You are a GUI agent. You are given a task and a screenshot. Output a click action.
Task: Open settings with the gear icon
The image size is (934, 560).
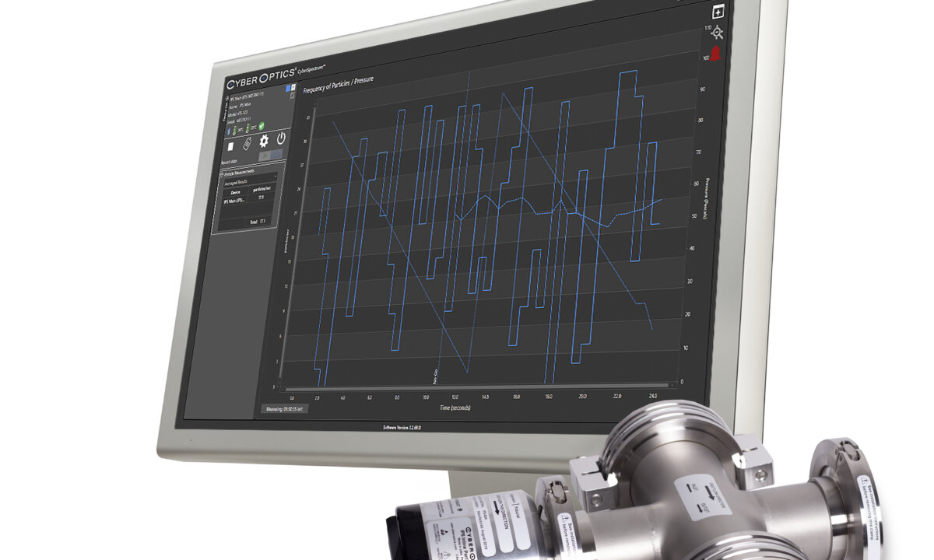pos(264,141)
